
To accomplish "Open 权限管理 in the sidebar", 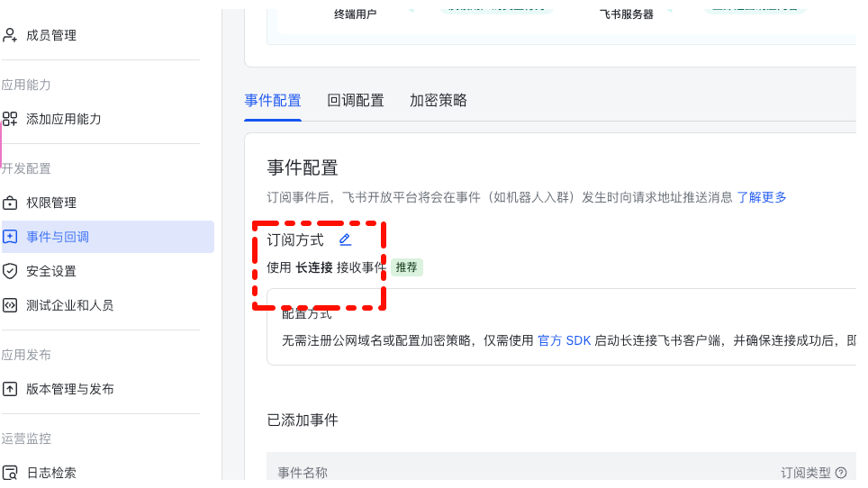I will pos(51,203).
